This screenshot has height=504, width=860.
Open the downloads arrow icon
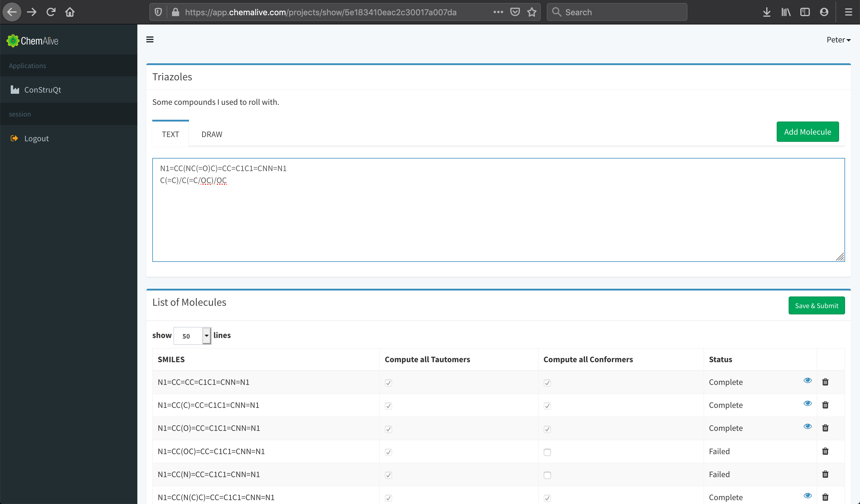(767, 12)
